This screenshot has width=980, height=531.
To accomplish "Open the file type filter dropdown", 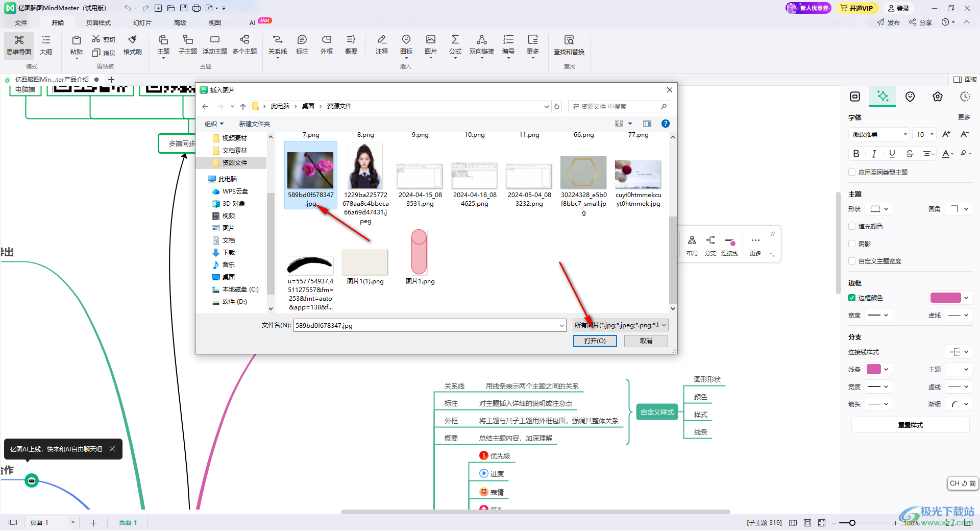I will point(620,325).
